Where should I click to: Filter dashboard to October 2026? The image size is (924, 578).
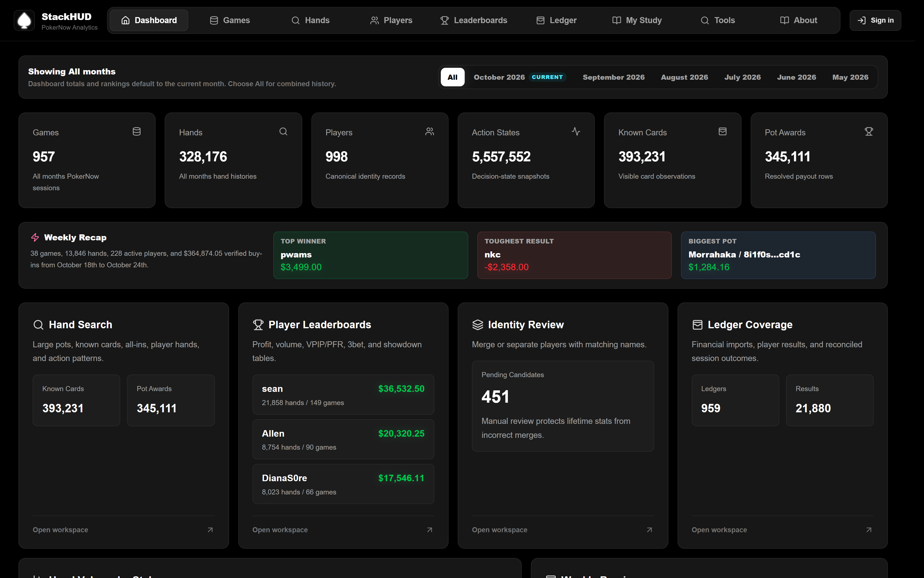tap(520, 77)
